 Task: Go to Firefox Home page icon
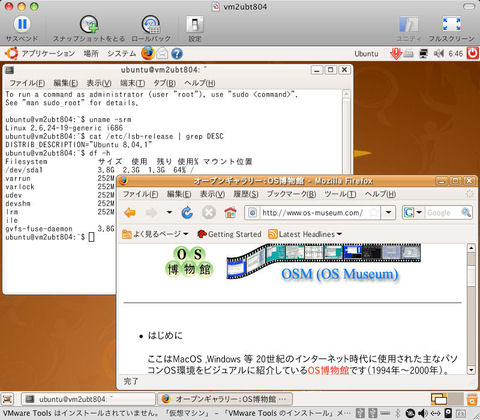point(230,212)
